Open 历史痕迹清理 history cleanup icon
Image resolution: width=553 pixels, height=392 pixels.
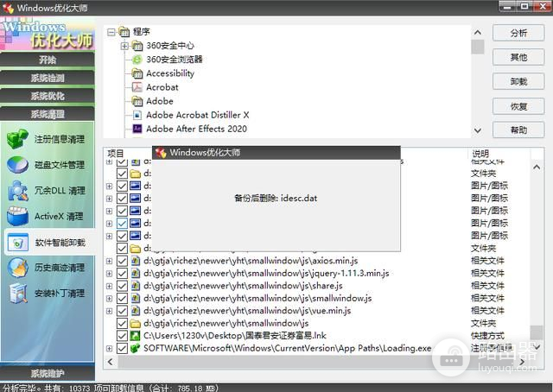pos(17,268)
